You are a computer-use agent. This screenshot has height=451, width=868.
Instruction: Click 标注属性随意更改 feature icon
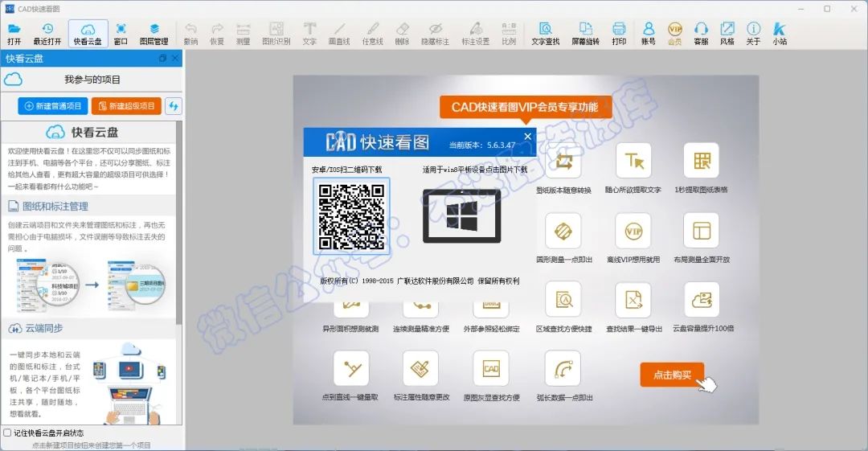[x=420, y=368]
